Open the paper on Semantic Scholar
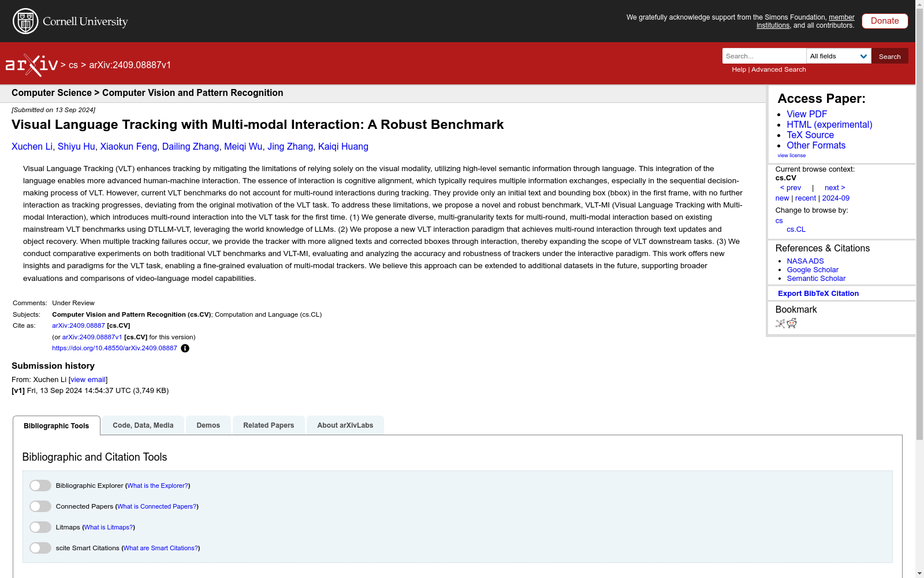Screen dimensions: 924x578 coord(815,278)
